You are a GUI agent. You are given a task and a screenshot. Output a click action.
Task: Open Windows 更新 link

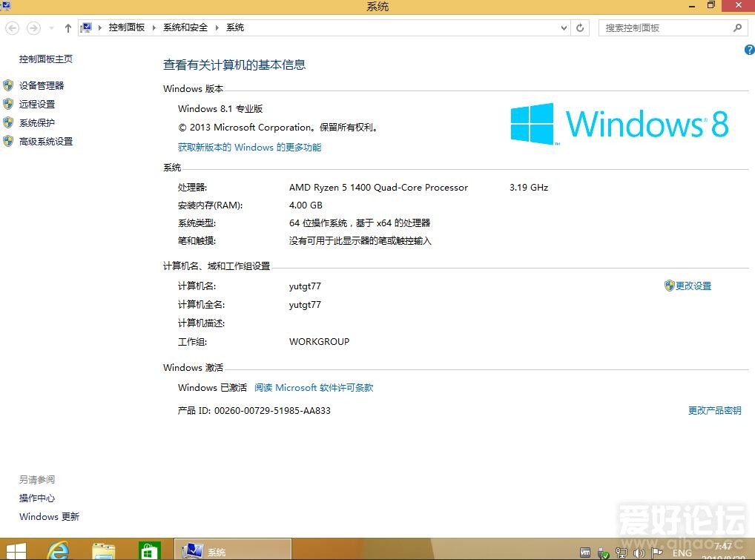coord(49,517)
